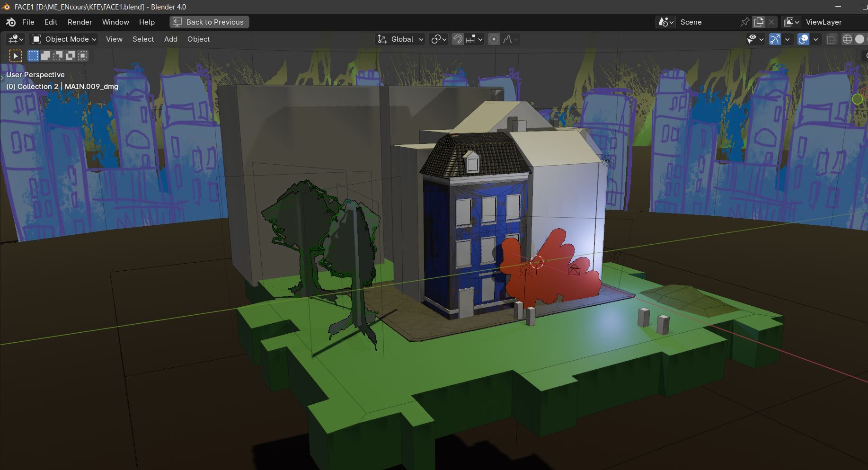Open the Object Mode dropdown
This screenshot has width=868, height=470.
pyautogui.click(x=64, y=39)
